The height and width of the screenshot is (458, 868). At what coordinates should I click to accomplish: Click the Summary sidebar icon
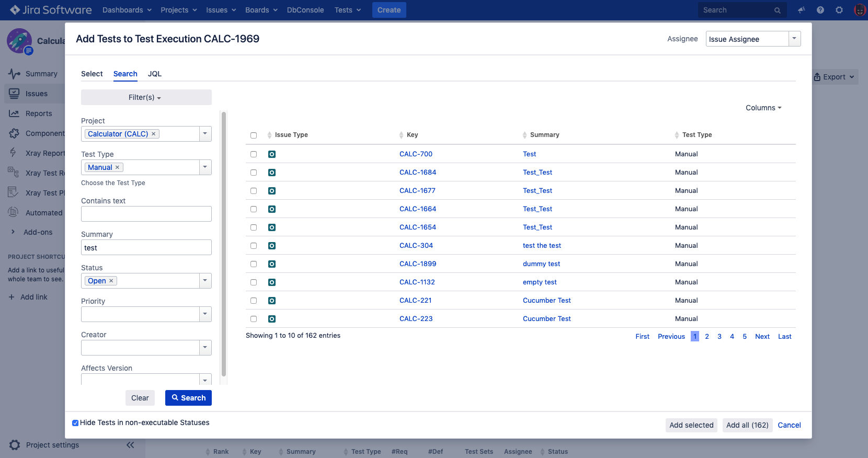coord(14,74)
